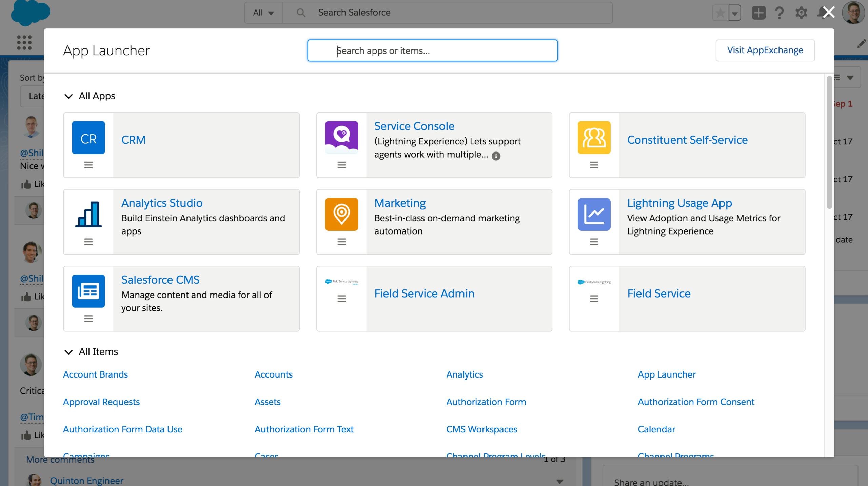Open the Lightning Usage App link
The image size is (868, 486).
[x=679, y=203]
